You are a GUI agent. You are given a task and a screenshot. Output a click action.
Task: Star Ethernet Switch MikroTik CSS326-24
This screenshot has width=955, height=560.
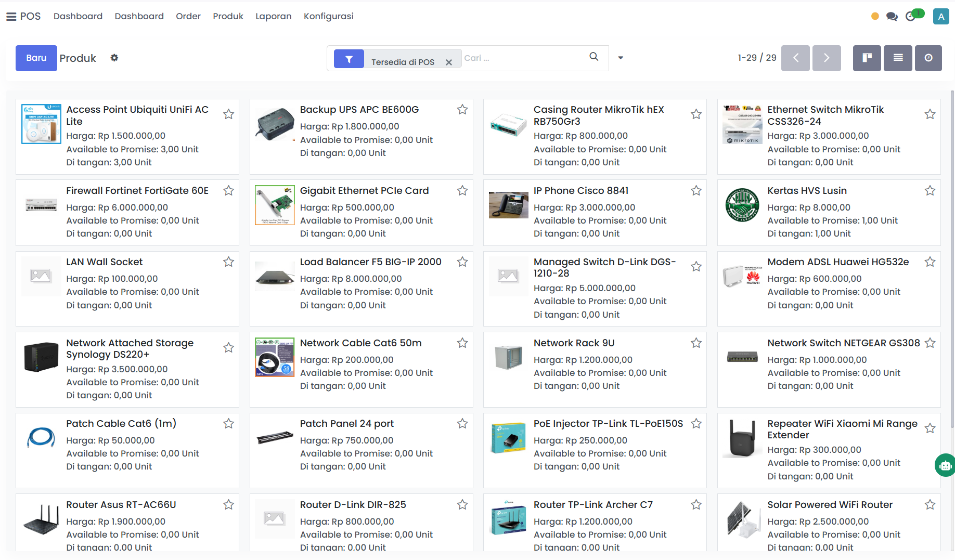(930, 114)
